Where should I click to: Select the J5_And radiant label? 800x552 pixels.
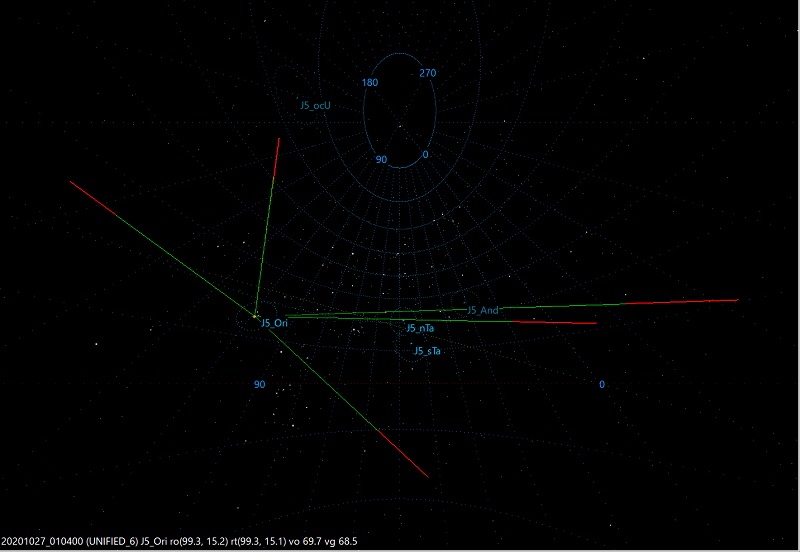(482, 311)
